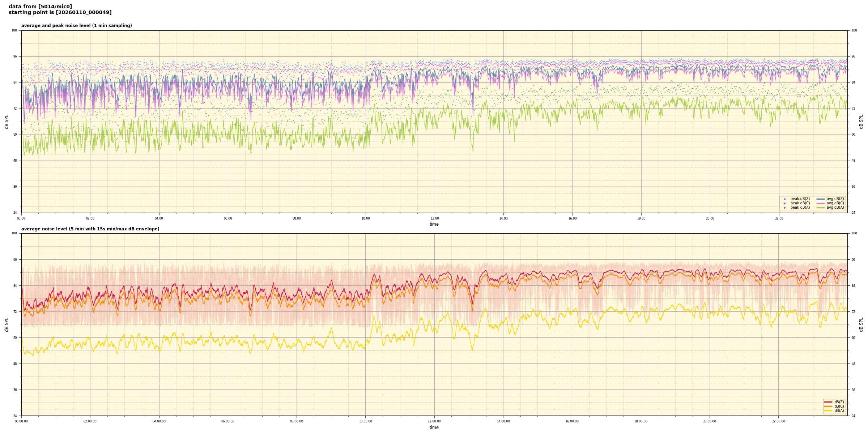Screen dimensions: 868x434
Task: Click the peak dB(Z) legend marker
Action: click(784, 199)
